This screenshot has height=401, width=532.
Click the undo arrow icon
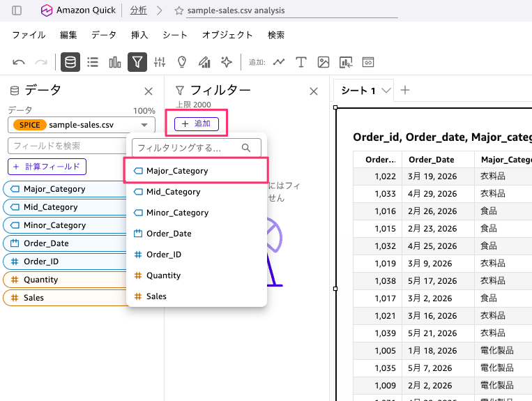[19, 62]
